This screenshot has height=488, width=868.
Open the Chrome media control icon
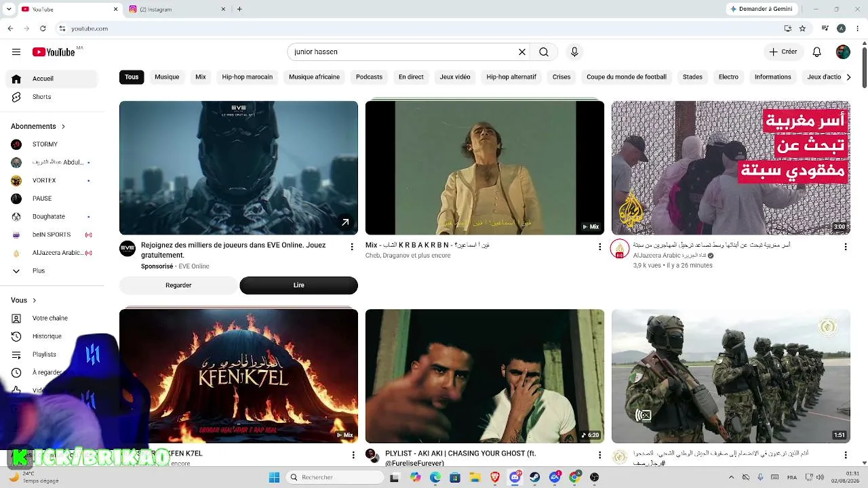click(x=825, y=28)
